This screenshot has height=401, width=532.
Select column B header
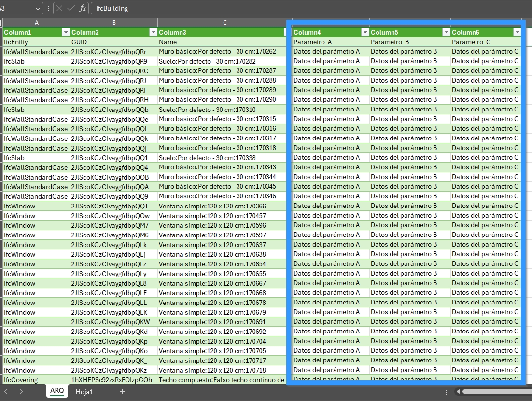pyautogui.click(x=114, y=22)
